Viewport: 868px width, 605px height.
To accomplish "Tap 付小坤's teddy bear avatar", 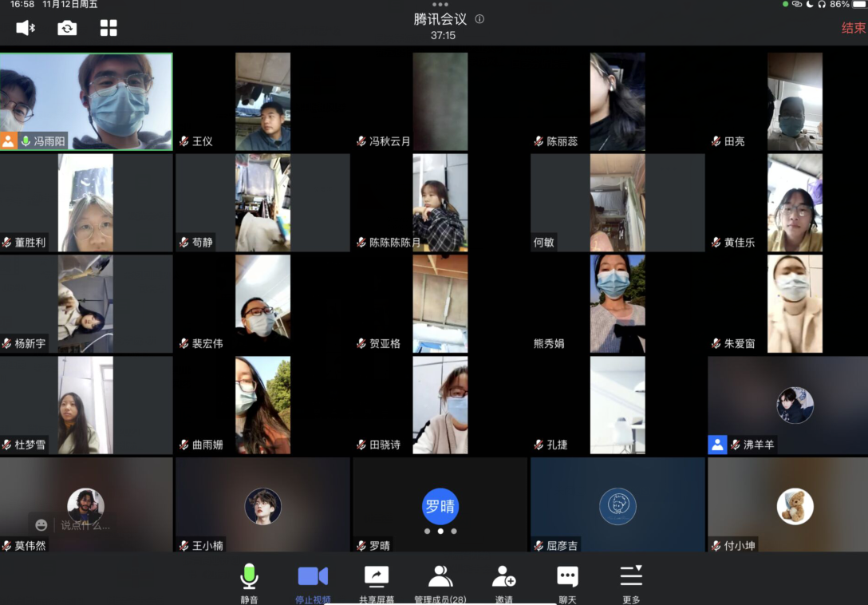I will (x=795, y=505).
